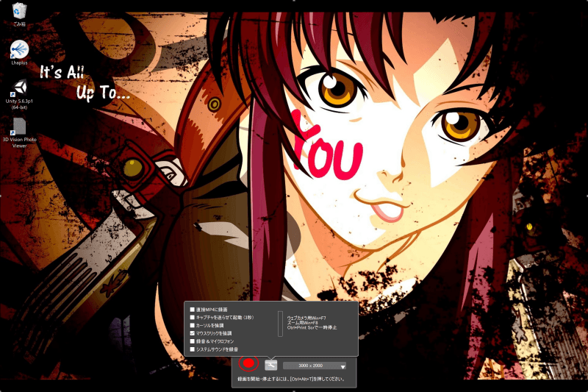Enable 録音＆マイクロフォン checkbox
The image size is (588, 392).
click(193, 341)
